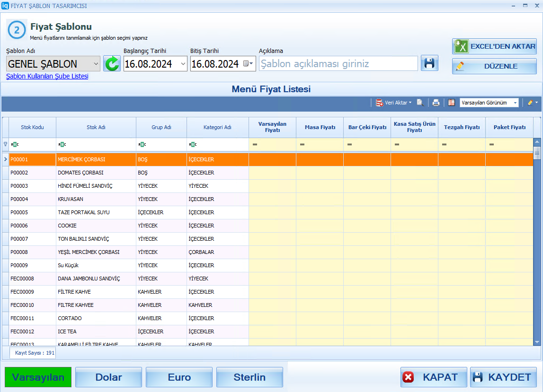Click stock code P00007
The height and width of the screenshot is (392, 543).
tap(33, 239)
